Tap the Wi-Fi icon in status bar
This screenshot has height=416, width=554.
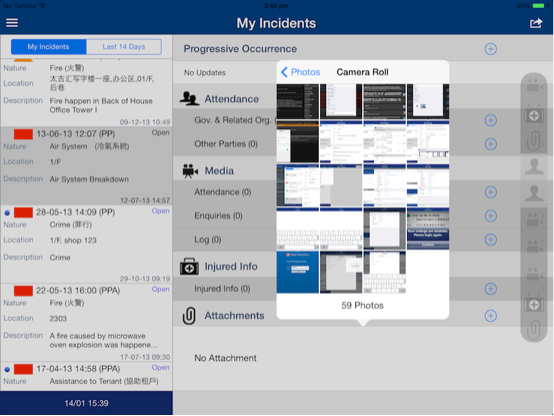[x=42, y=6]
